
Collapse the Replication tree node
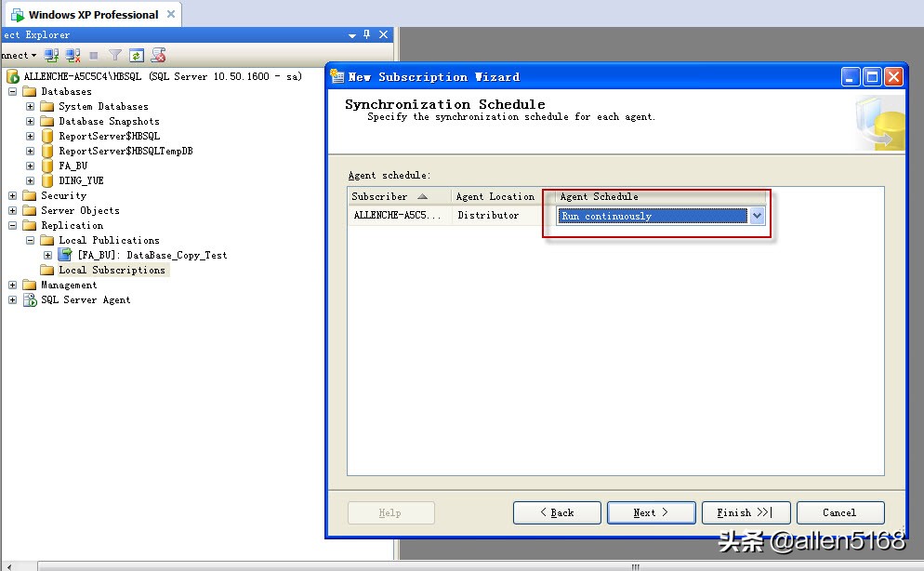click(x=13, y=225)
